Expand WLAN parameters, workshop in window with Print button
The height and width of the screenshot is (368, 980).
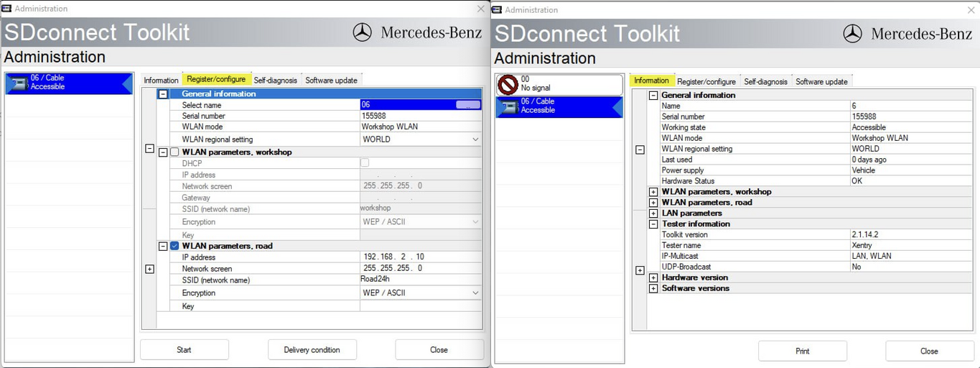[x=653, y=192]
